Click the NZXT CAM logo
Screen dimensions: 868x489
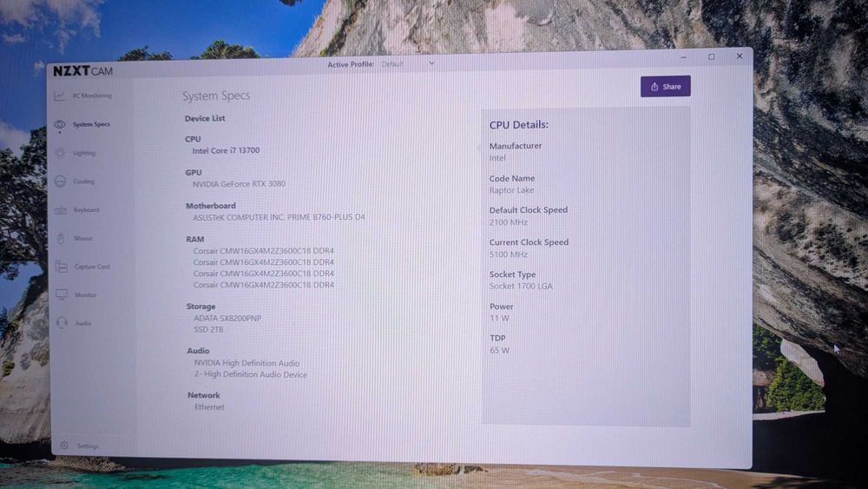pyautogui.click(x=83, y=71)
